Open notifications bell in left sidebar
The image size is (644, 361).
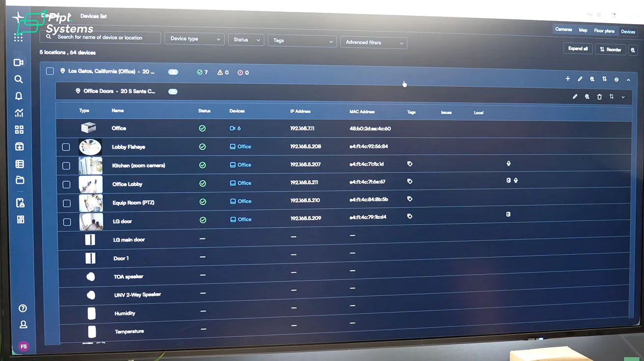pyautogui.click(x=19, y=96)
